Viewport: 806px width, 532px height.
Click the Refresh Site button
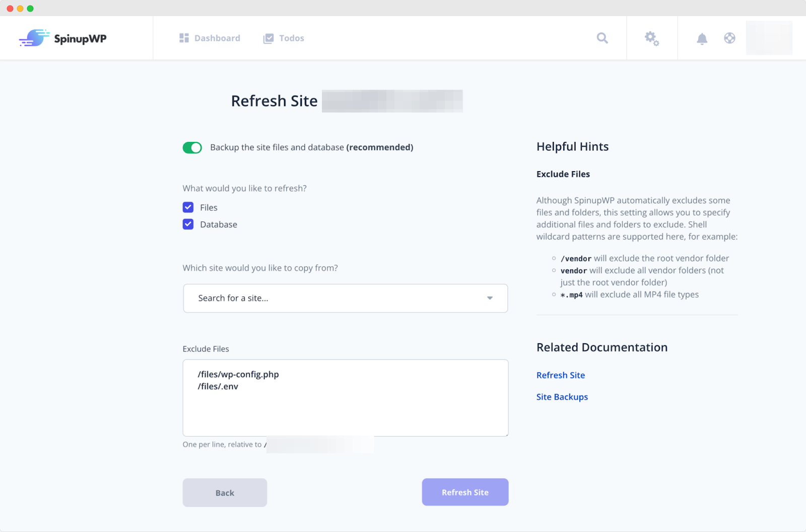pyautogui.click(x=465, y=492)
